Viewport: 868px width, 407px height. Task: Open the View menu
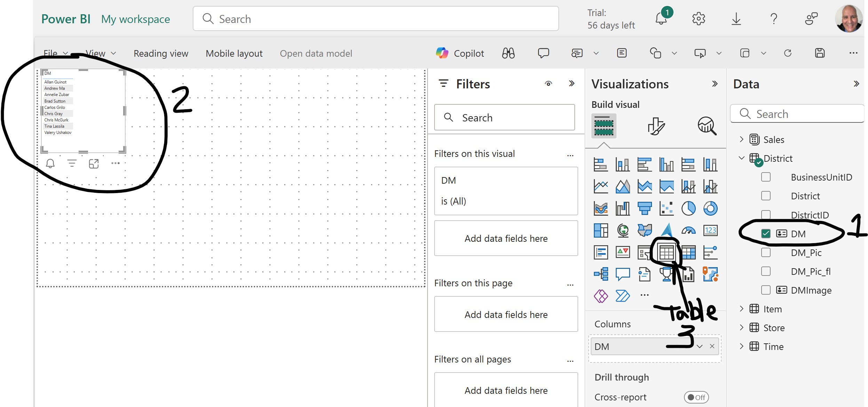(101, 53)
